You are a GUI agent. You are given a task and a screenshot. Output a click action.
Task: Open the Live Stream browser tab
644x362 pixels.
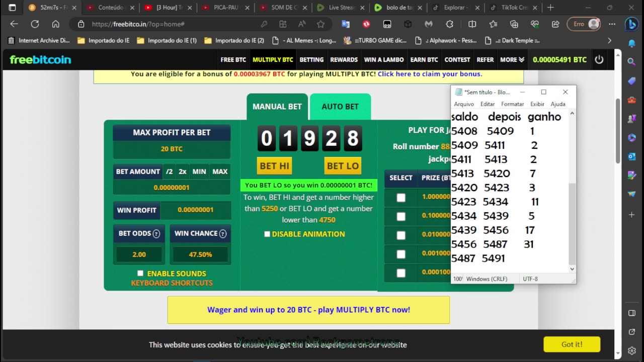(x=342, y=8)
